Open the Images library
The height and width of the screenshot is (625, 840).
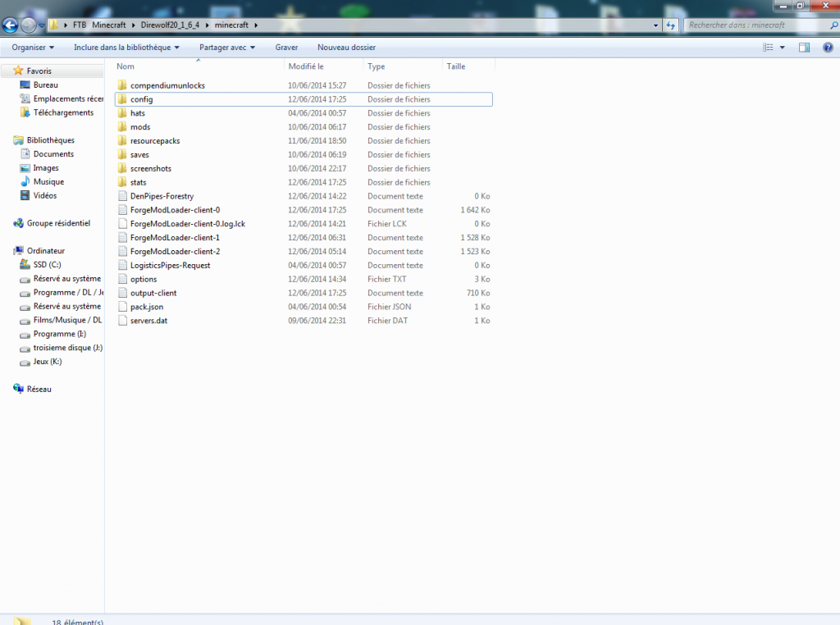[x=46, y=167]
